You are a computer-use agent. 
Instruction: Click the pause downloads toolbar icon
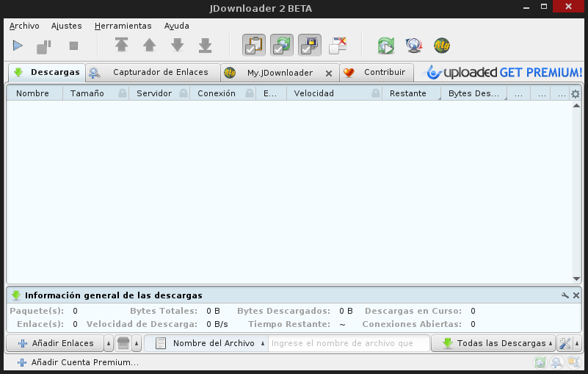point(44,46)
